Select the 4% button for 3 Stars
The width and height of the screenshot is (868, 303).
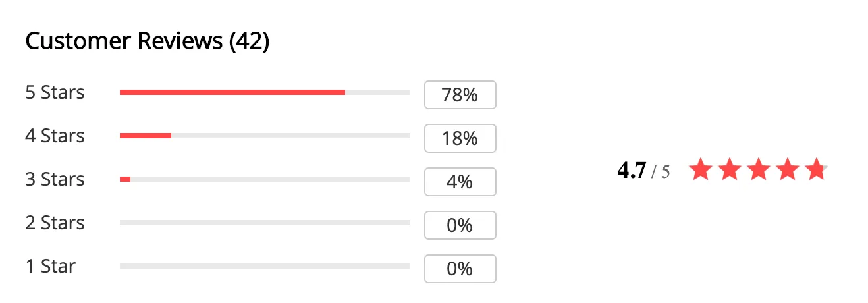(x=460, y=182)
